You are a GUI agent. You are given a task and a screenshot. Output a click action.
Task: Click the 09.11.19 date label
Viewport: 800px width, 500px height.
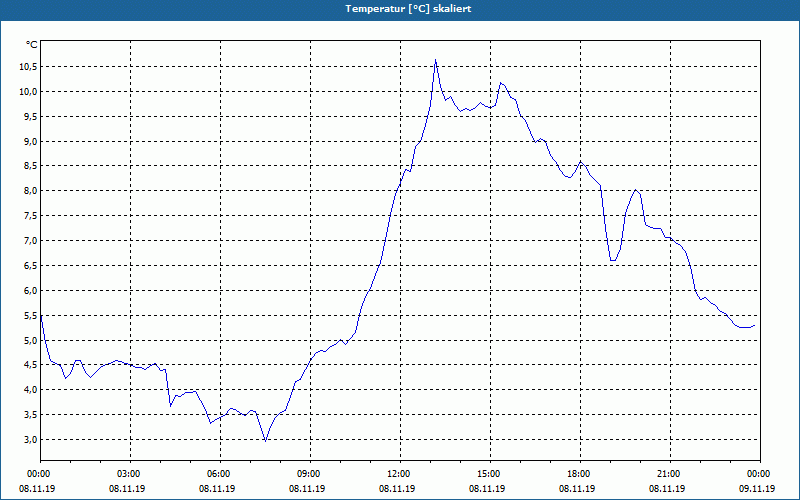point(757,489)
